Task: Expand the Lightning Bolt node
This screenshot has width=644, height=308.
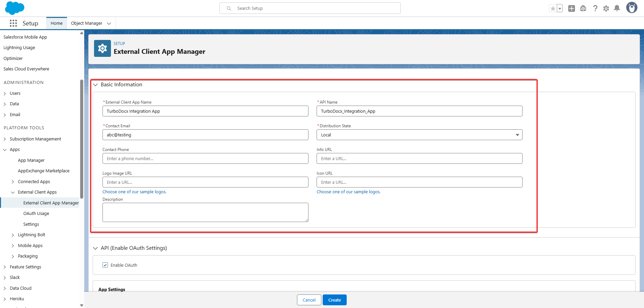Action: (13, 235)
